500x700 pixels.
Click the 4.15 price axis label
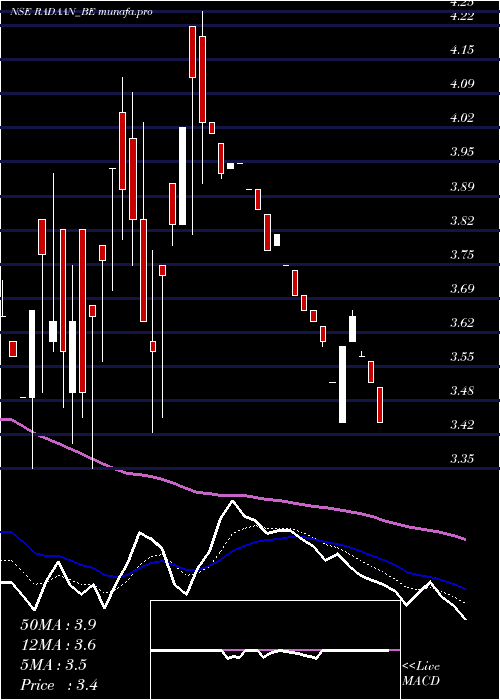(462, 50)
